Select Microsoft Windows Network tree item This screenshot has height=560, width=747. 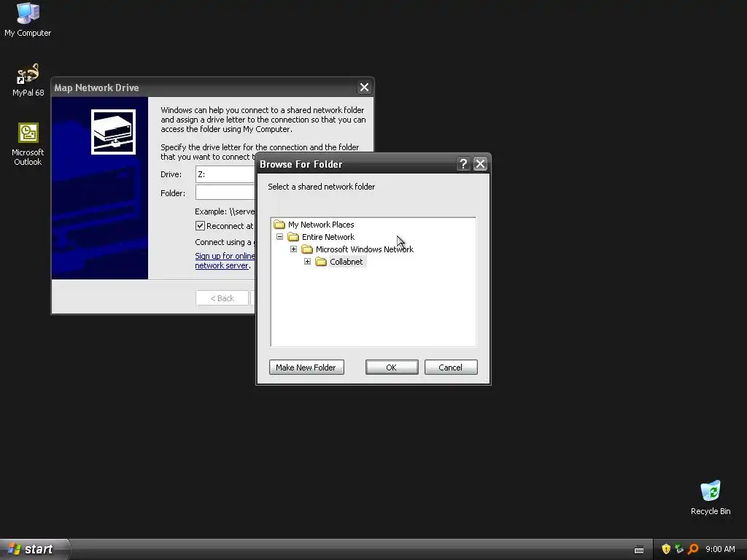(x=365, y=249)
